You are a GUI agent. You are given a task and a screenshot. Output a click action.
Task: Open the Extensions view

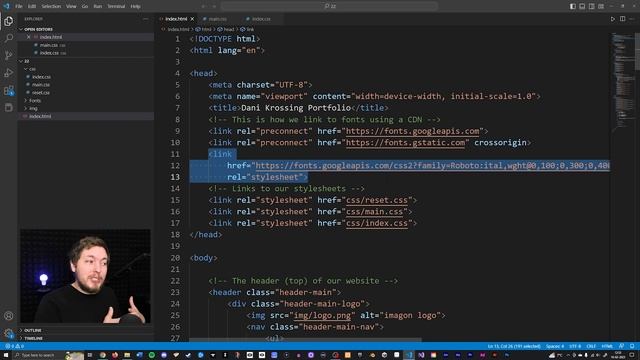pyautogui.click(x=9, y=90)
